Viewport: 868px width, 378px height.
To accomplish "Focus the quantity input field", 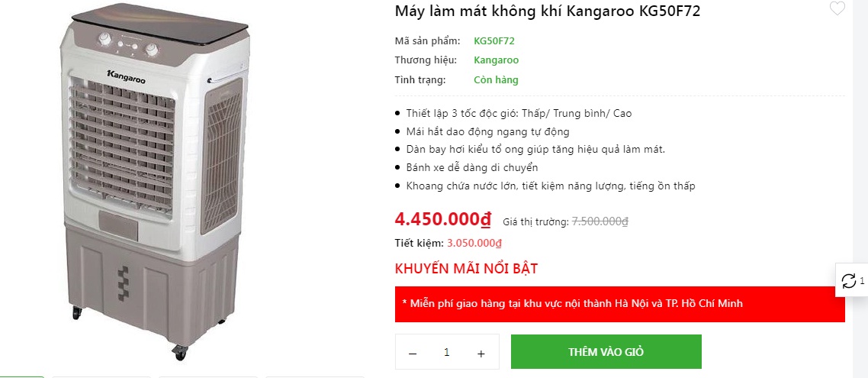I will tap(447, 353).
